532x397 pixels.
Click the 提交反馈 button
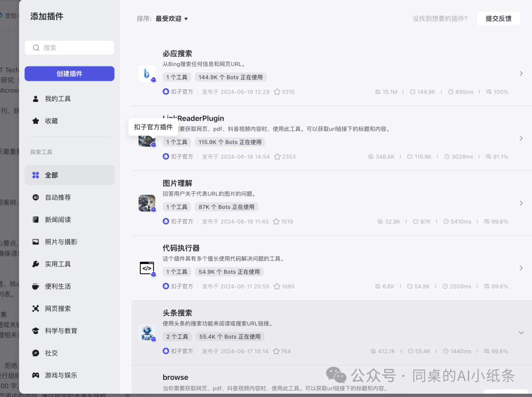498,18
